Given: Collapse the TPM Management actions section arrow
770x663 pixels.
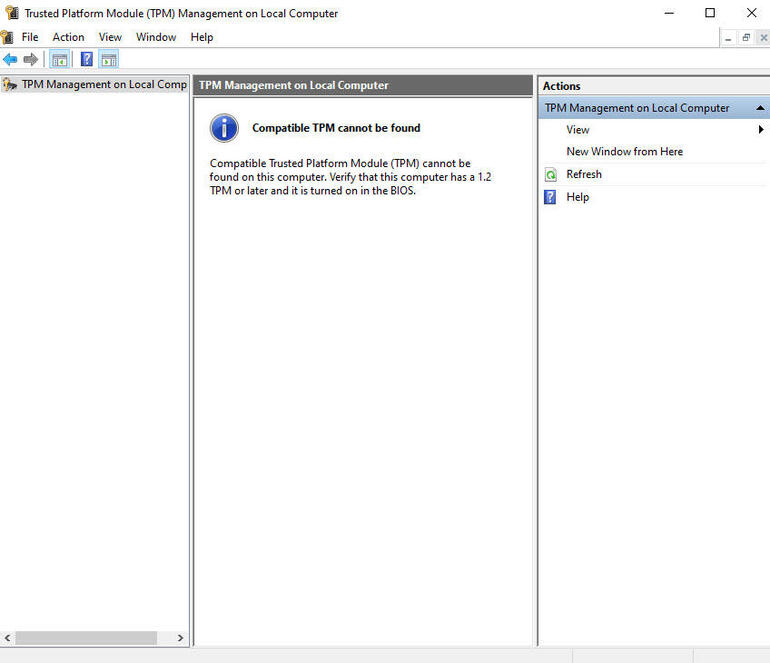Looking at the screenshot, I should point(760,108).
